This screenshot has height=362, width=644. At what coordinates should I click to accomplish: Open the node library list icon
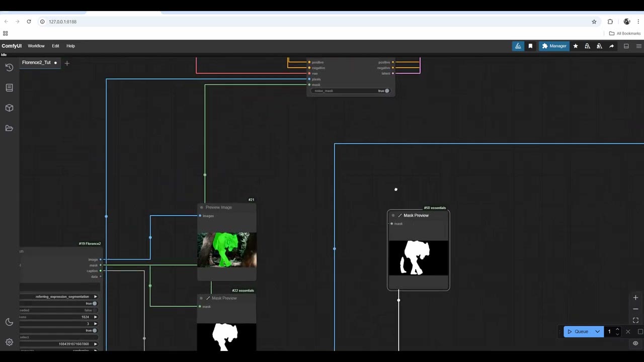(x=9, y=87)
